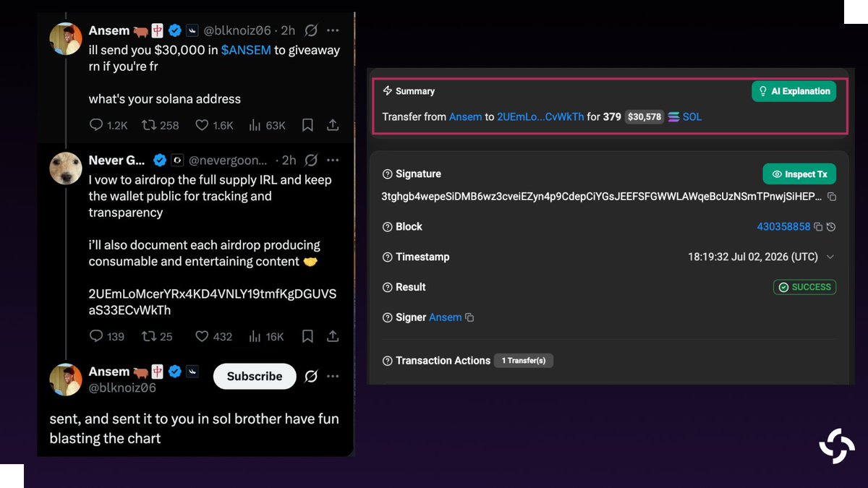868x488 pixels.
Task: Open more options beside the Subscribe button
Action: pyautogui.click(x=333, y=376)
